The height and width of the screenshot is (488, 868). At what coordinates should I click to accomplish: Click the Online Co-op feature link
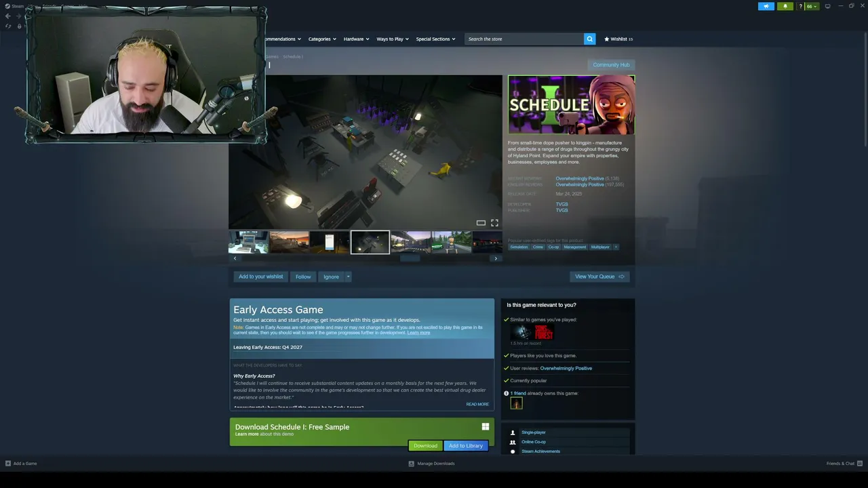point(533,442)
